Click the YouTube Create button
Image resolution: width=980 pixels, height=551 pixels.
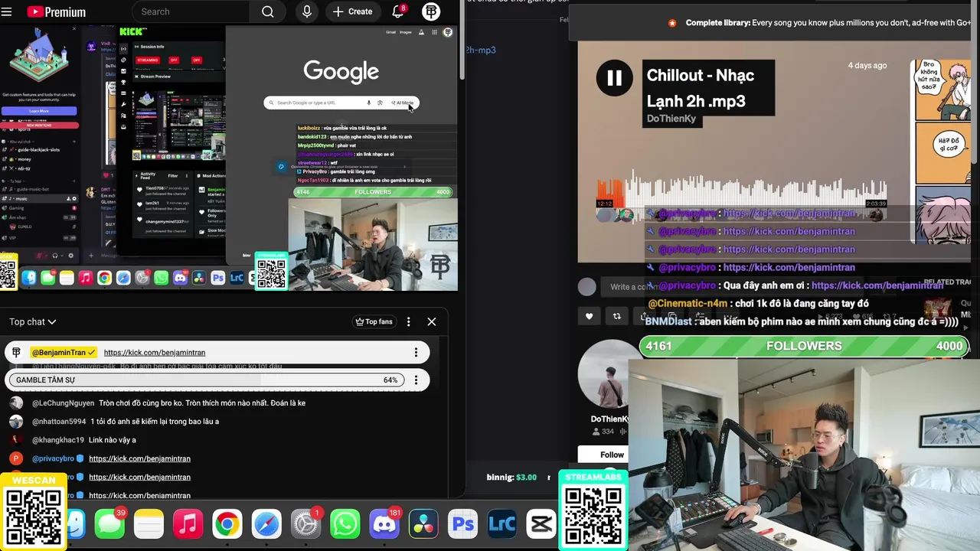pos(353,11)
